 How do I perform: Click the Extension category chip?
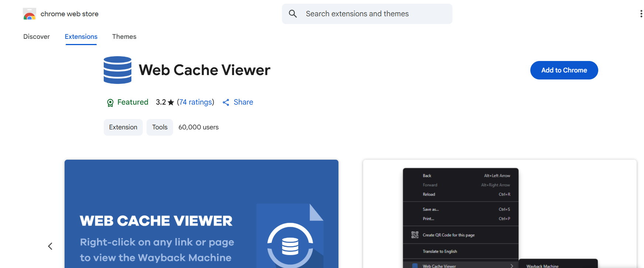[123, 127]
